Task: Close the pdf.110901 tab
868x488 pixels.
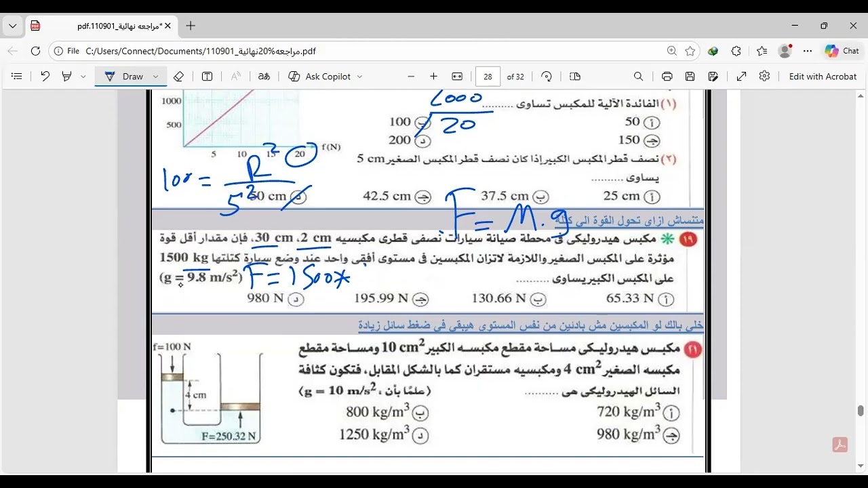Action: pyautogui.click(x=167, y=26)
